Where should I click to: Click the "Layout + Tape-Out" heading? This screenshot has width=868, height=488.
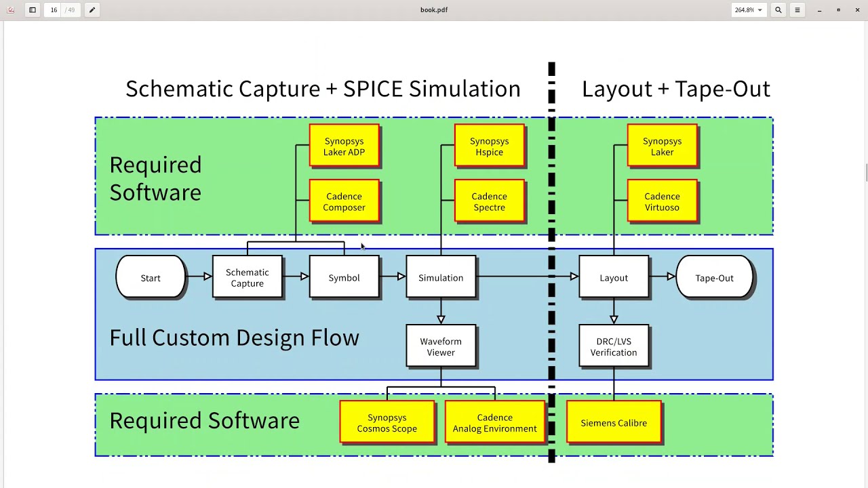[x=676, y=89]
